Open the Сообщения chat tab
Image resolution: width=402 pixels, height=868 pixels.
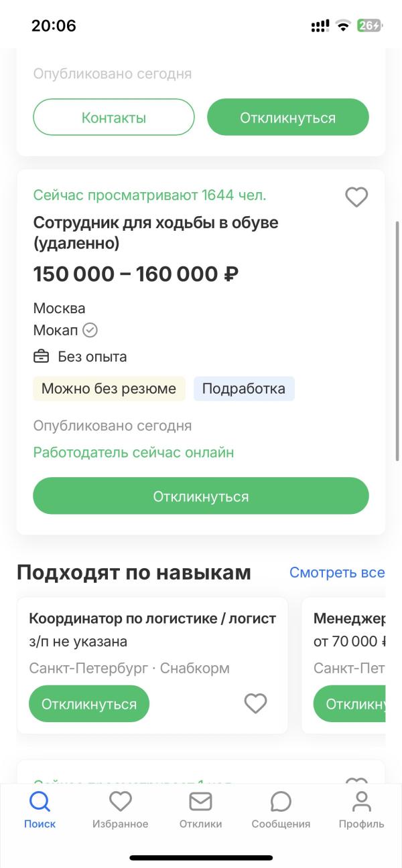(x=281, y=810)
